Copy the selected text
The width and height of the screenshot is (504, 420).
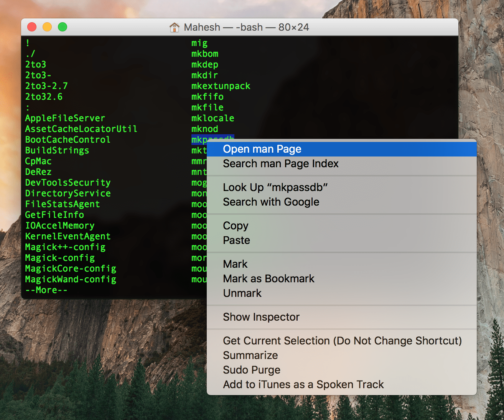235,226
